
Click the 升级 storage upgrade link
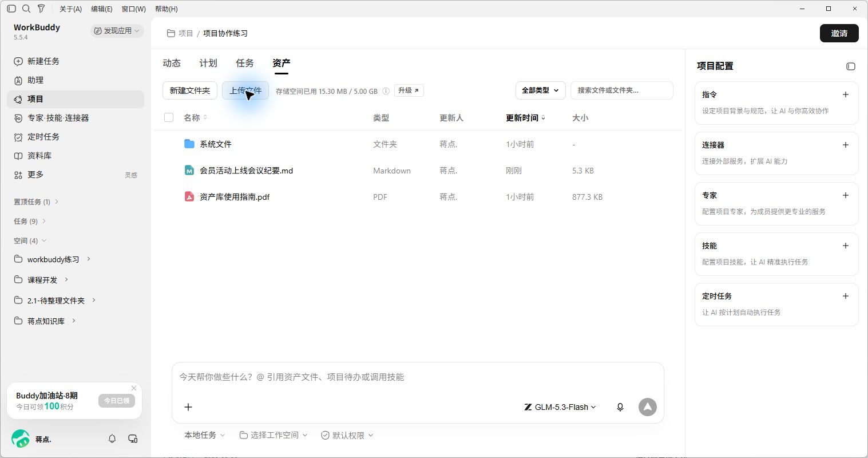[x=409, y=90]
